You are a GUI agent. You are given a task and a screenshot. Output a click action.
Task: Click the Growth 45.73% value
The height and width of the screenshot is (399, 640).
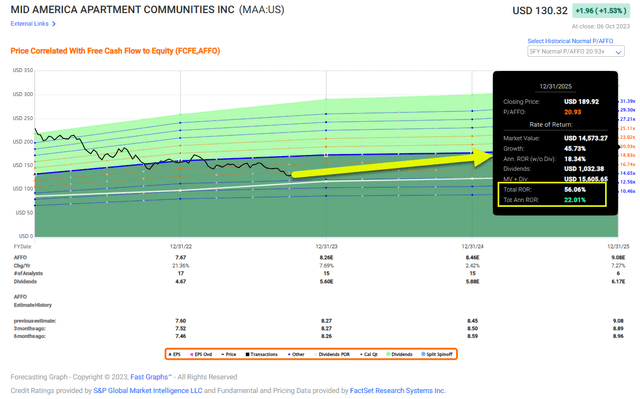click(575, 149)
